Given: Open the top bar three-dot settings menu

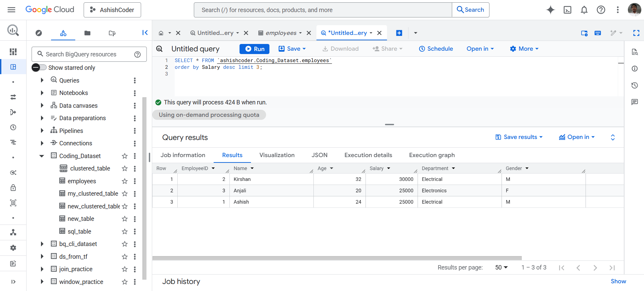Looking at the screenshot, I should 617,10.
